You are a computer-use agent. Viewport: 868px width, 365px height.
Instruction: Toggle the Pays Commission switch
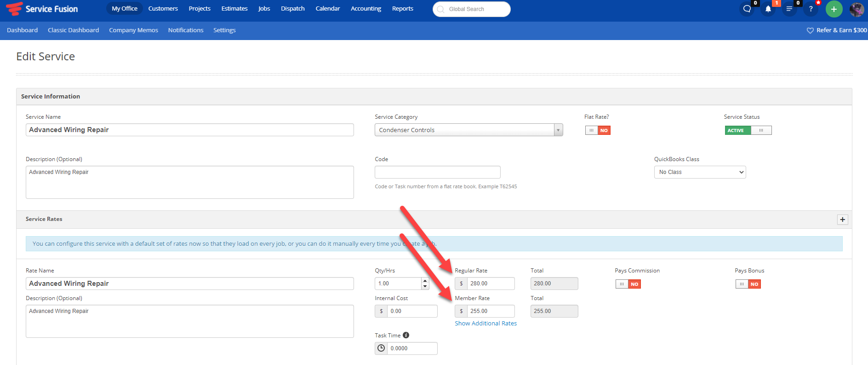pos(628,284)
